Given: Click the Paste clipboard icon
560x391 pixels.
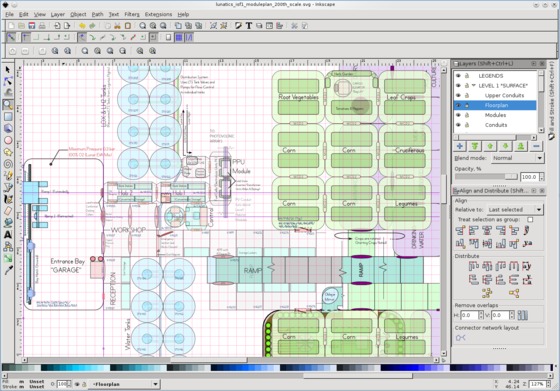Looking at the screenshot, I should coord(128,26).
